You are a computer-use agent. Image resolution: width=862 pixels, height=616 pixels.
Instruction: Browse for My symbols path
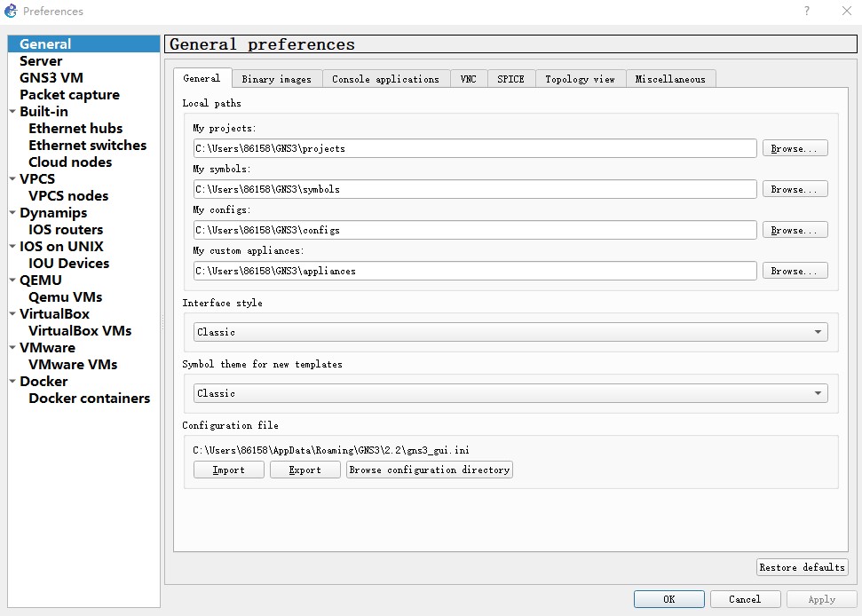pos(795,189)
